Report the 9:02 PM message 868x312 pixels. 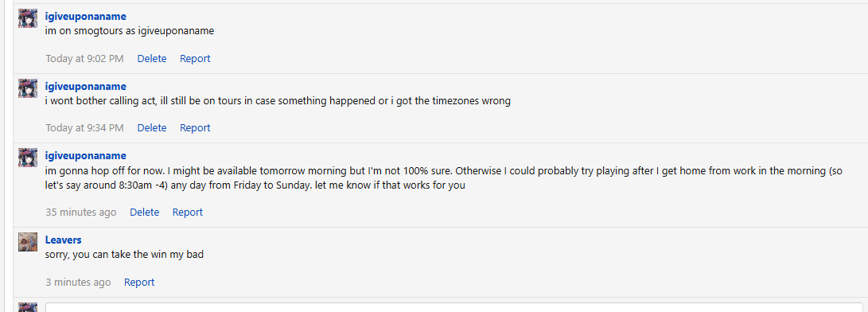(195, 59)
